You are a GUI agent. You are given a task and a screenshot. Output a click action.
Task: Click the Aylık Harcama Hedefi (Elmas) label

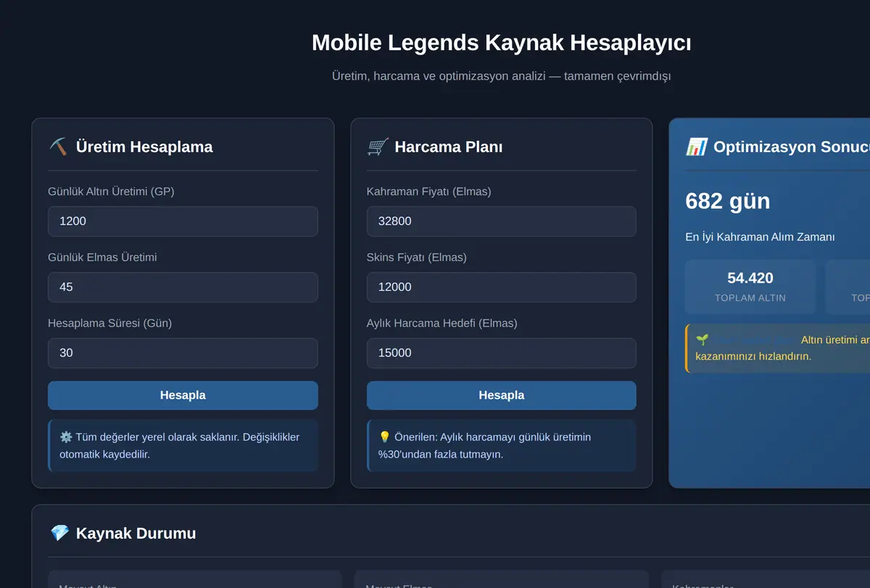pyautogui.click(x=442, y=323)
